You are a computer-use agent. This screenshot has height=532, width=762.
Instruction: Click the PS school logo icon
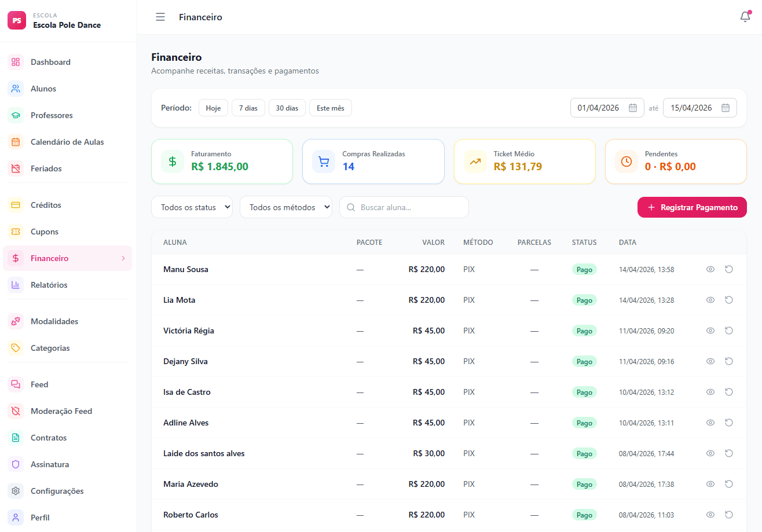point(17,20)
